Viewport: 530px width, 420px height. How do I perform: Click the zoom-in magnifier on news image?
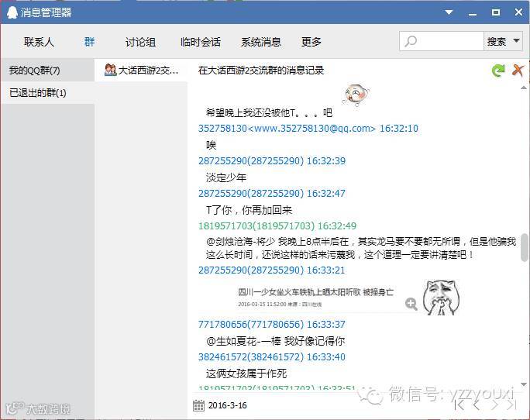tap(411, 304)
